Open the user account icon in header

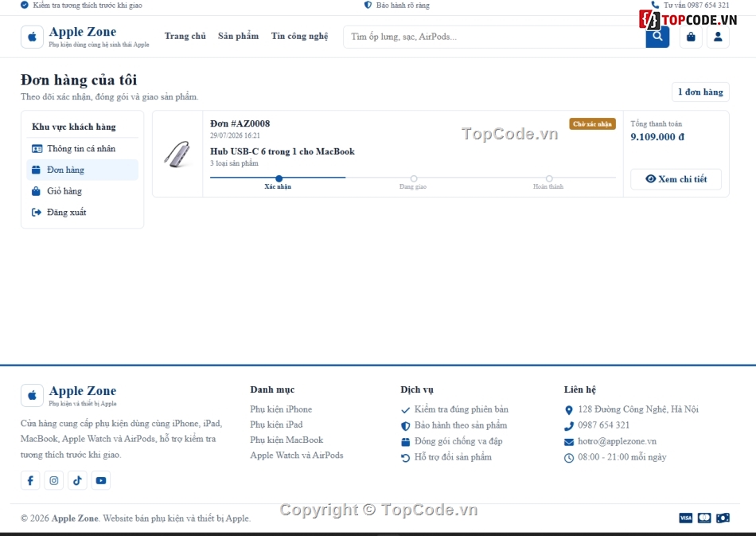(x=718, y=37)
